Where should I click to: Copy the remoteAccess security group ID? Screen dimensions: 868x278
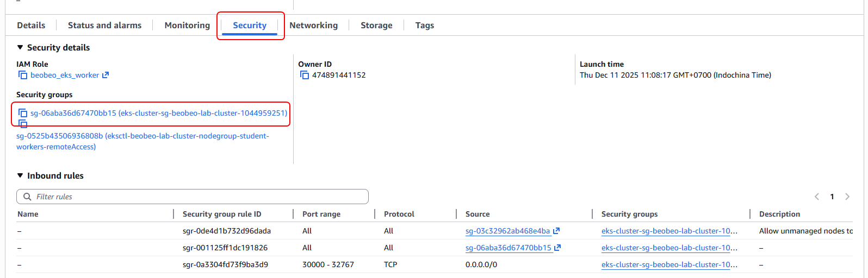click(23, 124)
